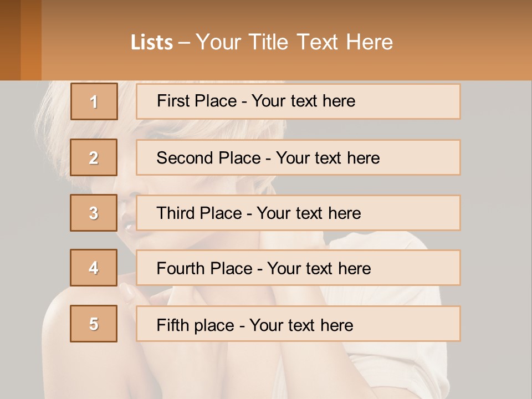
Task: Click the 'Fourth Place - Your text here' bar
Action: click(298, 268)
